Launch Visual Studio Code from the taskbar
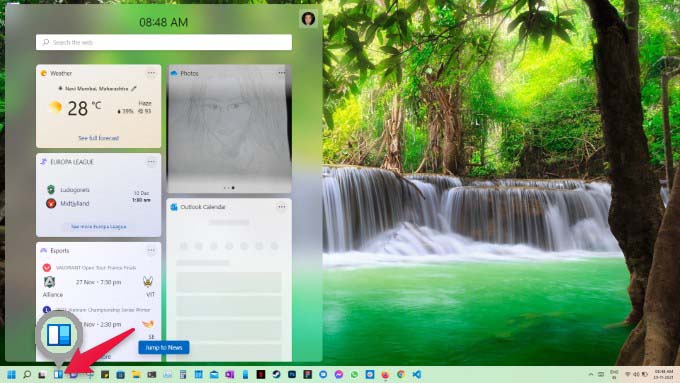This screenshot has width=680, height=383. click(417, 374)
